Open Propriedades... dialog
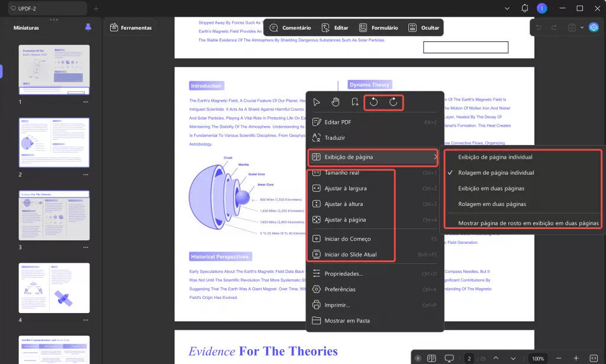The width and height of the screenshot is (606, 364). (375, 274)
